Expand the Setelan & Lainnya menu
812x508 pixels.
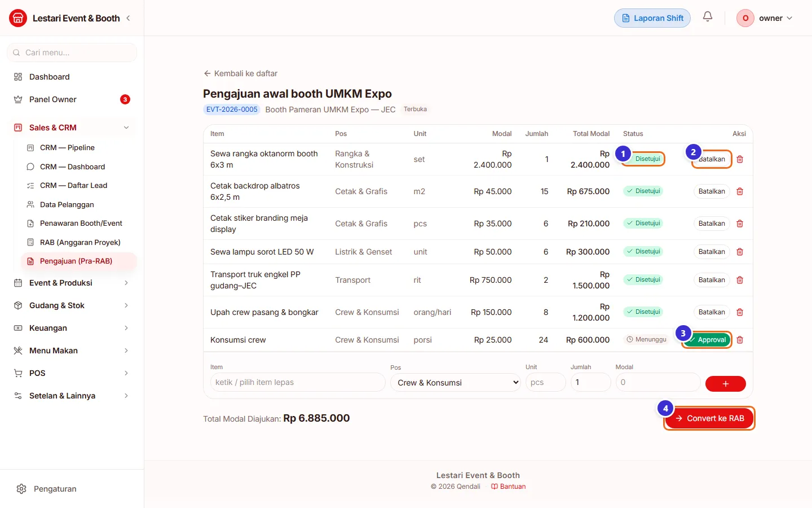point(72,396)
